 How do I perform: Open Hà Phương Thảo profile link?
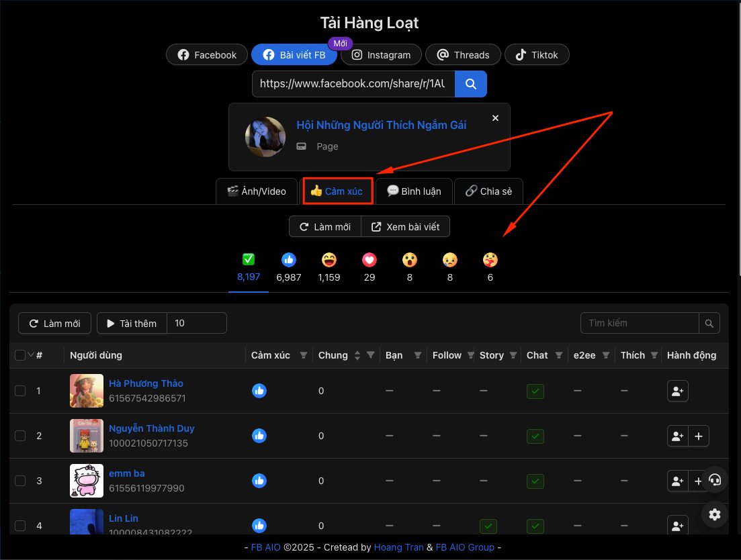pyautogui.click(x=146, y=383)
